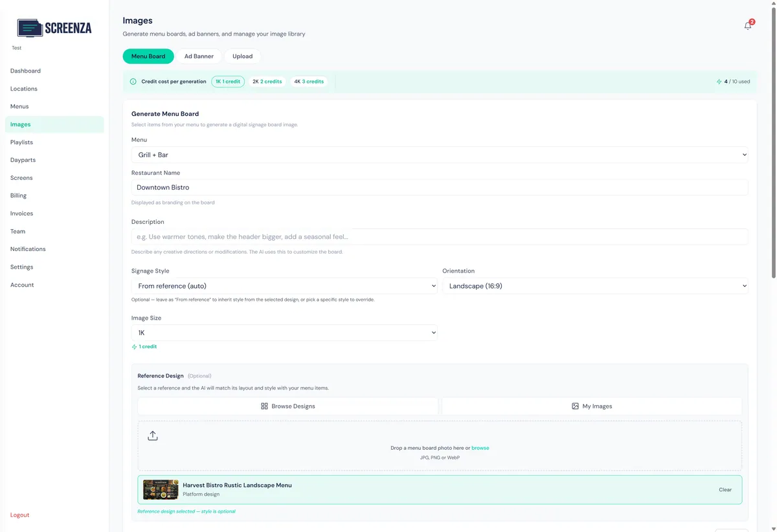
Task: Open Account in sidebar
Action: point(54,285)
